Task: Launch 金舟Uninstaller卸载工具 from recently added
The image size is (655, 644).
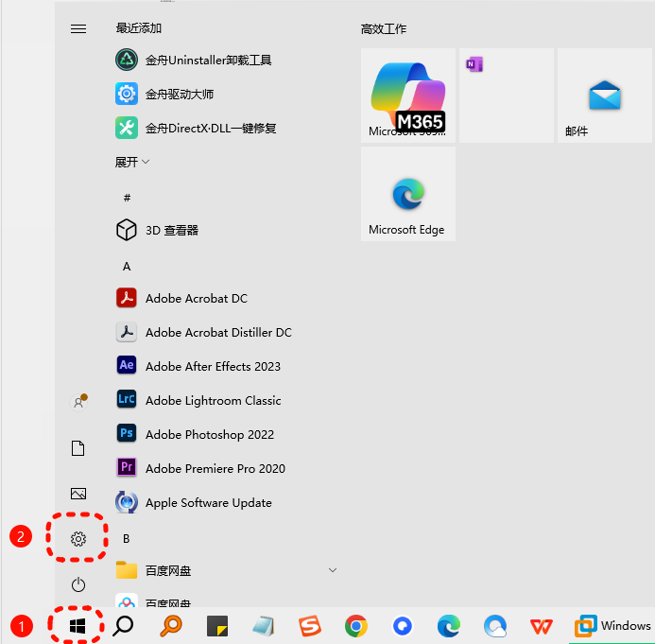Action: click(193, 60)
